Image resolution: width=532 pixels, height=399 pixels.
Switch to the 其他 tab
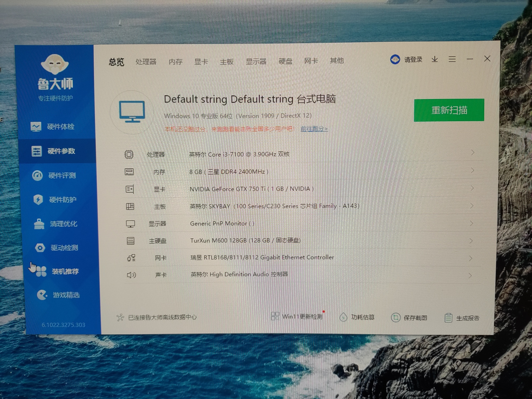[337, 61]
